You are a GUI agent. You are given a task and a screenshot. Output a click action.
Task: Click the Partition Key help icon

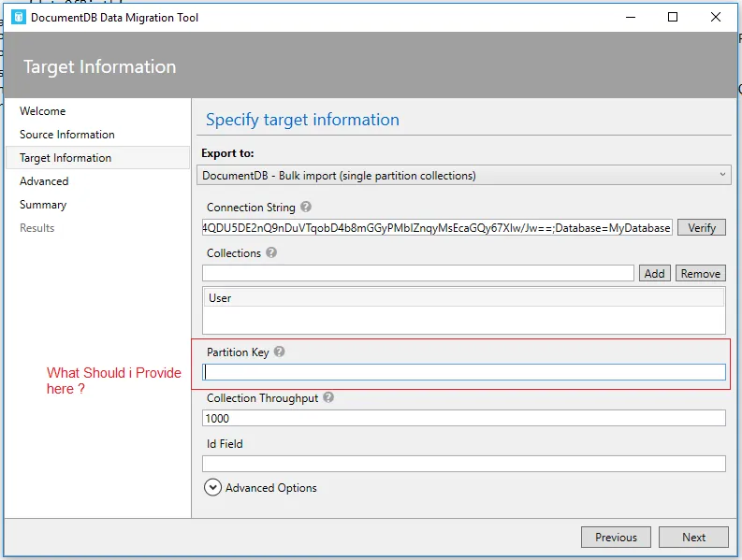(279, 352)
